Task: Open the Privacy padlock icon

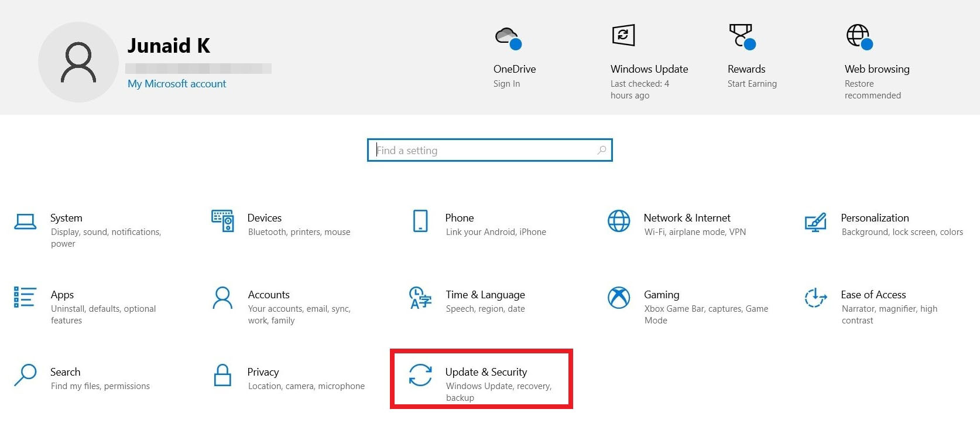Action: click(x=222, y=375)
